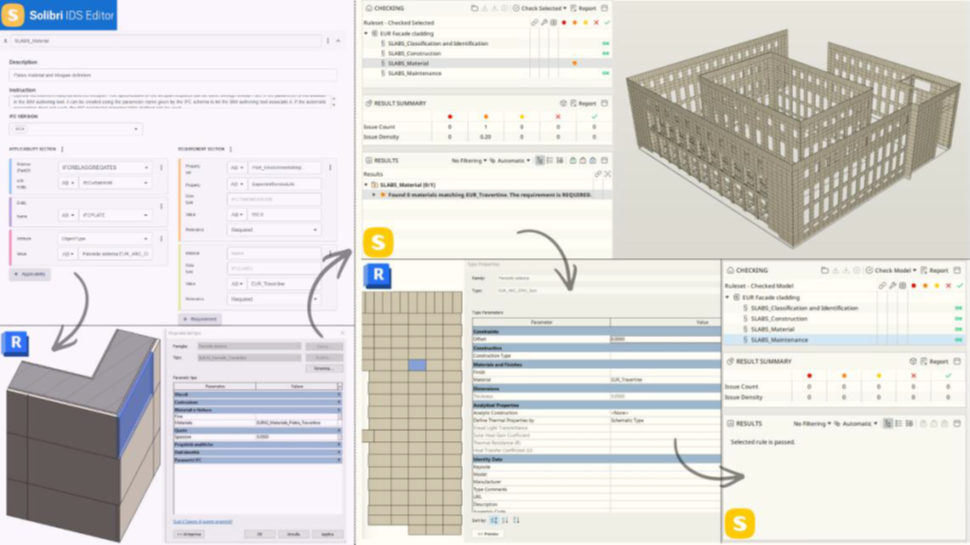970x545 pixels.
Task: Open Requirement Section kebab menu
Action: [x=231, y=149]
